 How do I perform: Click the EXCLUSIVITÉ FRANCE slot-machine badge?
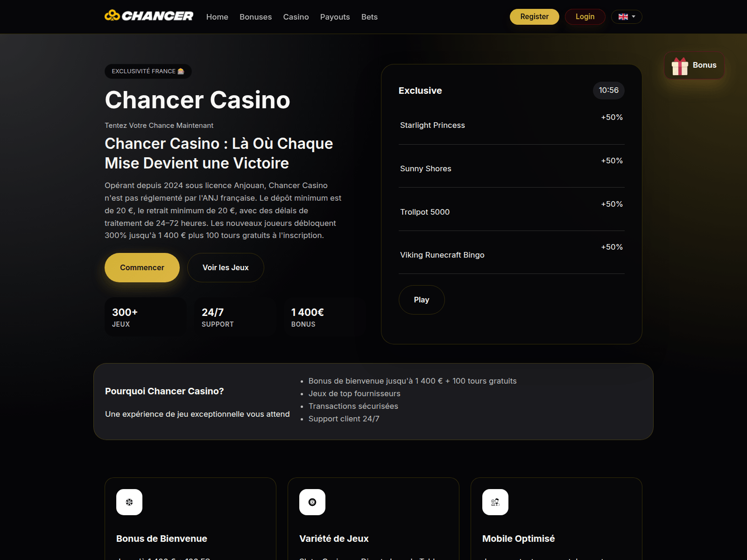pyautogui.click(x=148, y=71)
